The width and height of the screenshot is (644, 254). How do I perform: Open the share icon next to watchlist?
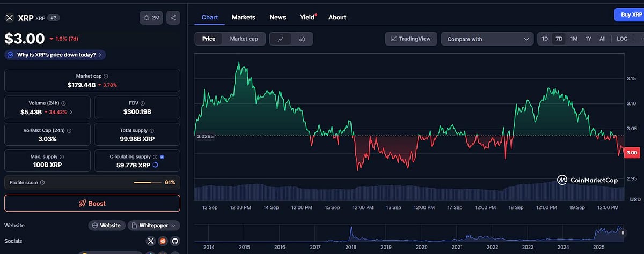click(x=173, y=18)
